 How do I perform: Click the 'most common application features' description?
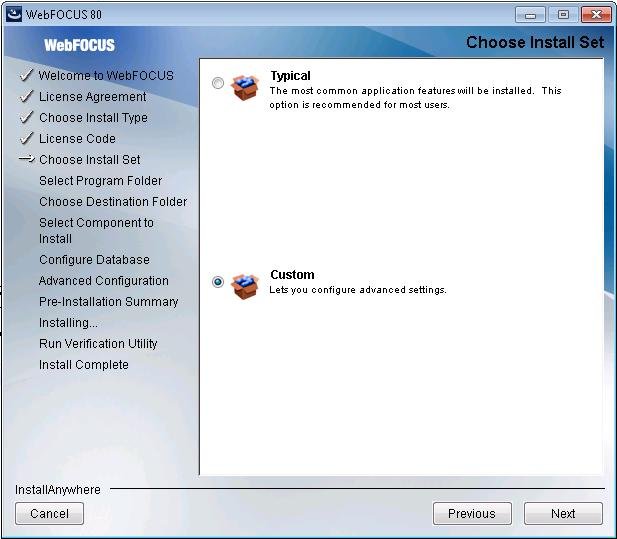(415, 98)
